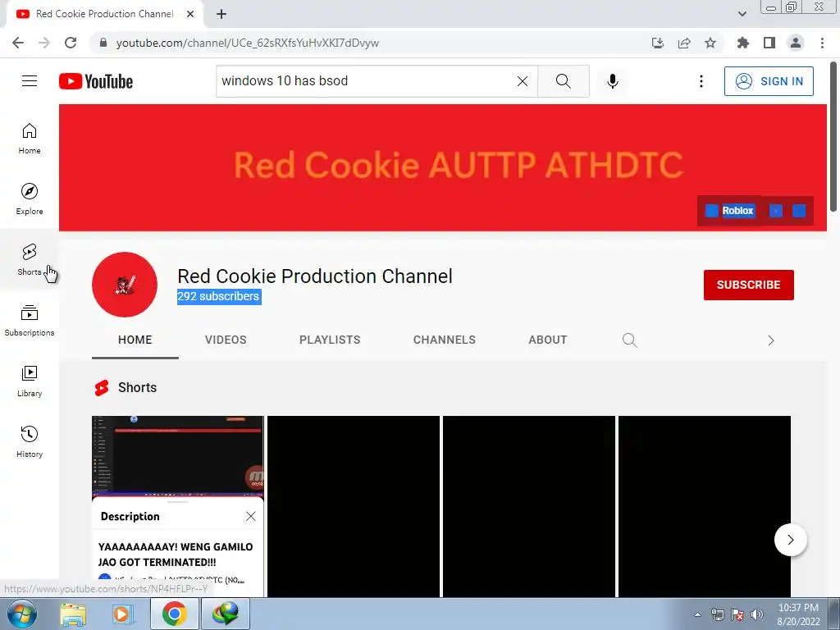Switch to the PLAYLISTS tab
840x630 pixels.
330,340
